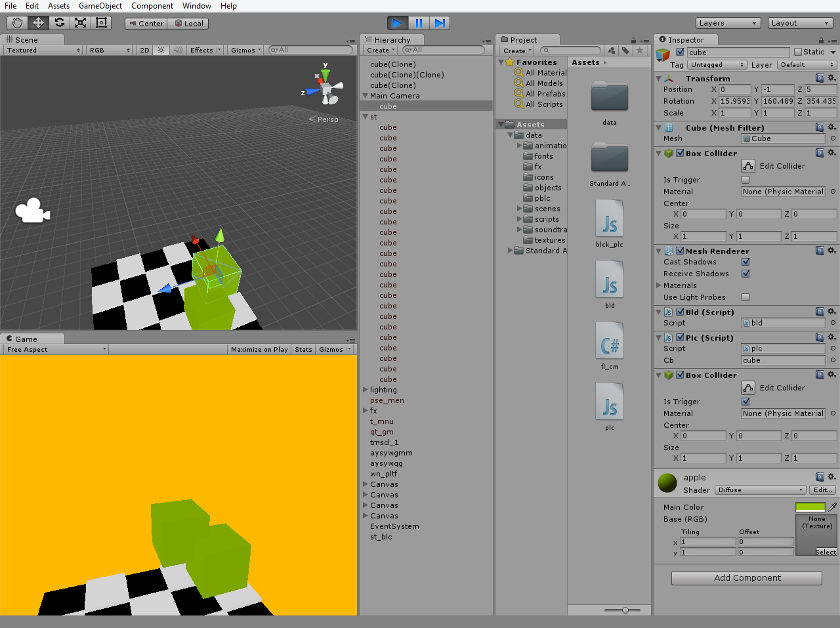
Task: Select the Rotate tool in toolbar
Action: tap(59, 23)
